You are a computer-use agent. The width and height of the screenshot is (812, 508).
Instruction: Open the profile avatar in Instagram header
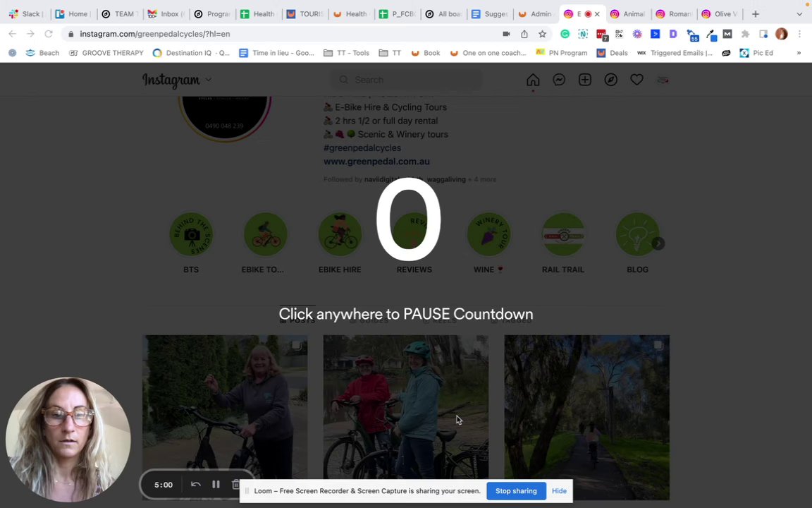pos(663,80)
